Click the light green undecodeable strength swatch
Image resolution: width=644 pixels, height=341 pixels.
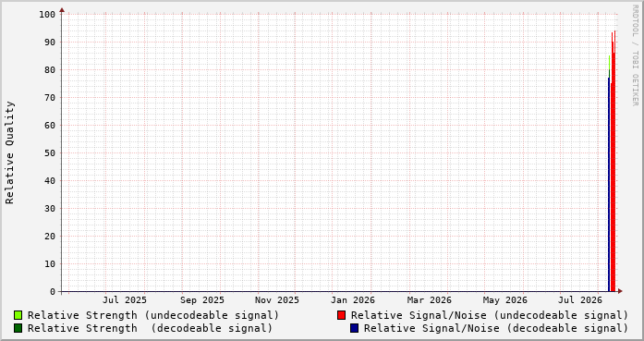point(18,315)
